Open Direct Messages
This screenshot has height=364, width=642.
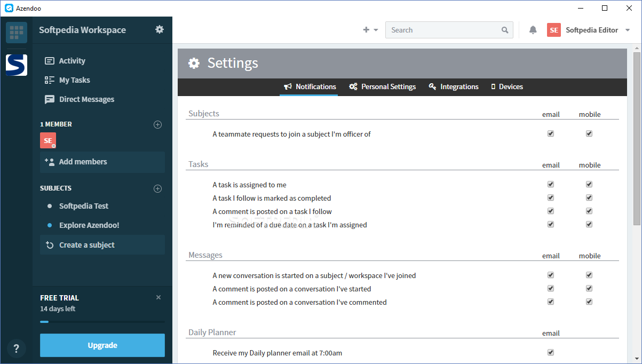tap(86, 99)
